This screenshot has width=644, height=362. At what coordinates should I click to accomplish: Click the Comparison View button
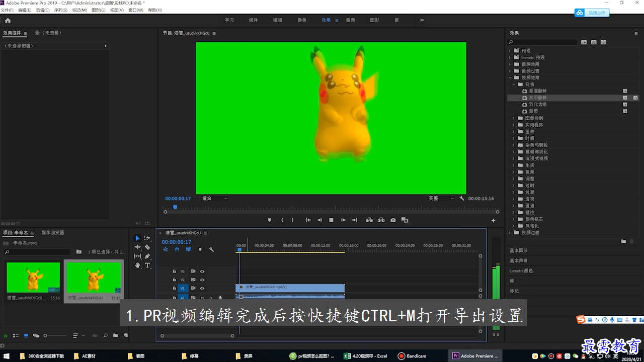click(x=405, y=220)
